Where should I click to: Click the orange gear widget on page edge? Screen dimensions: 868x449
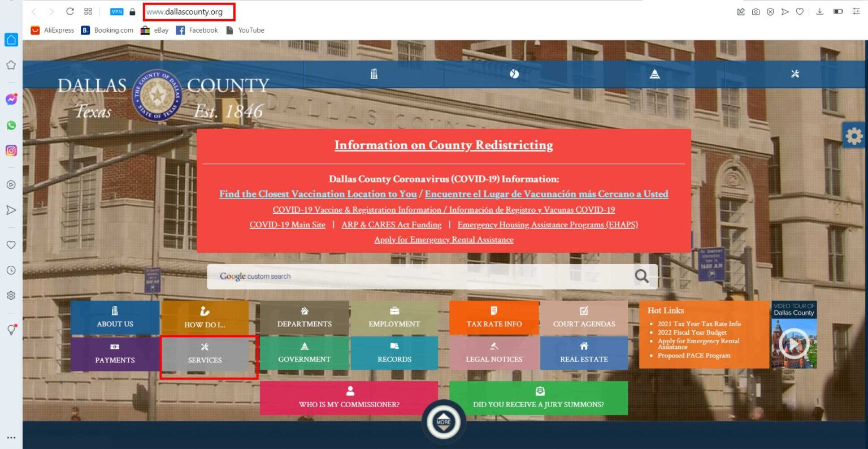(x=853, y=135)
